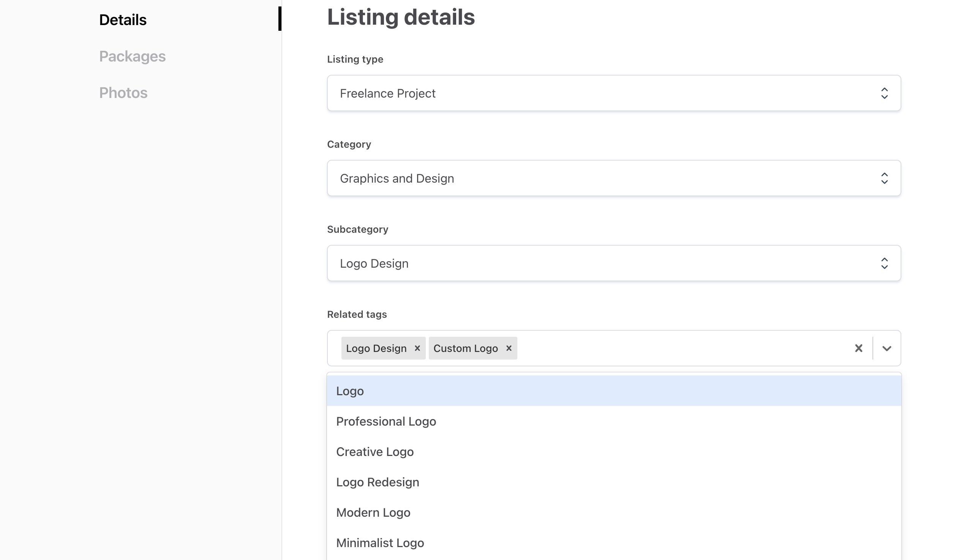Screen dimensions: 964x560
Task: Select Logo Redesign from suggestions
Action: (378, 482)
